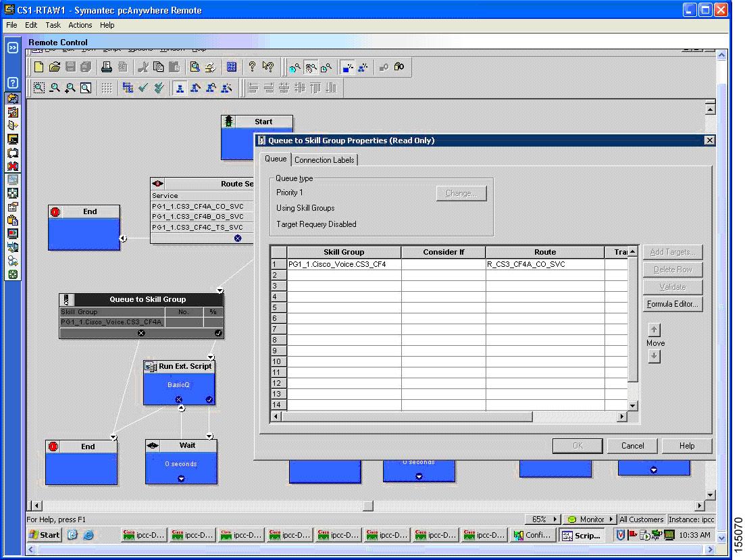Viewport: 745px width, 560px height.
Task: Open the Formula Editor...
Action: [672, 304]
